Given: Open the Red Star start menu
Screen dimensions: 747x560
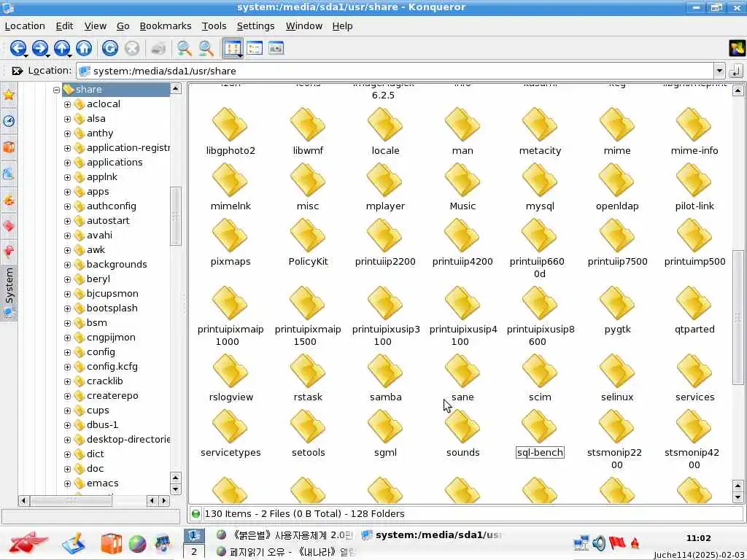Looking at the screenshot, I should [28, 542].
